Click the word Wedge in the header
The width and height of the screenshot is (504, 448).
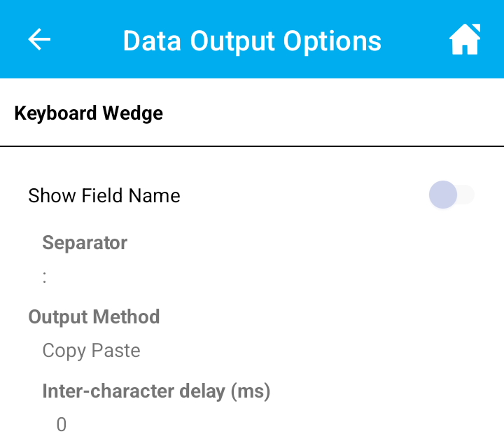(132, 113)
